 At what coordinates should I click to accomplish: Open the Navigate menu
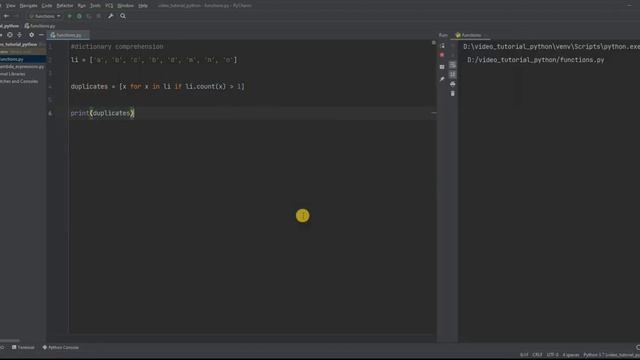tap(29, 6)
